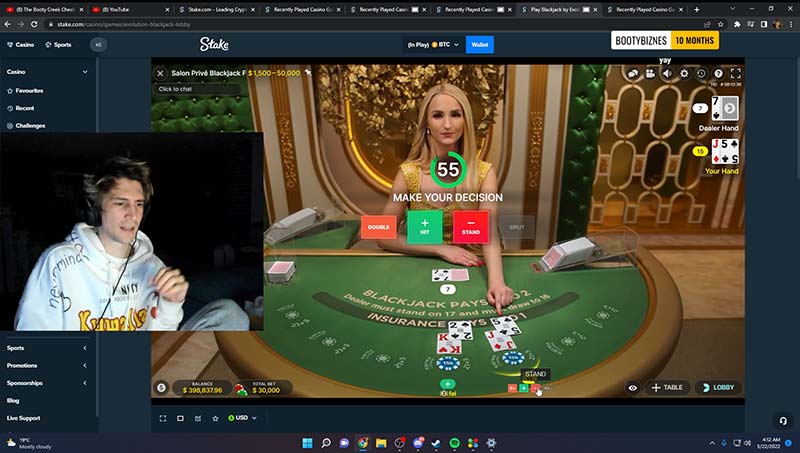
Task: Open the Windows Start menu
Action: pyautogui.click(x=307, y=443)
